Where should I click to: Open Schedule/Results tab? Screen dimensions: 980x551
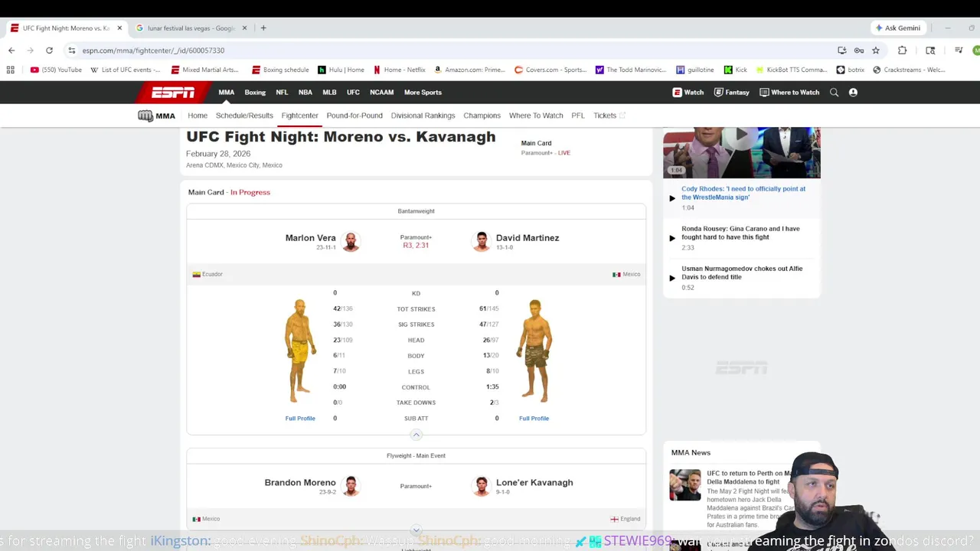(x=244, y=116)
